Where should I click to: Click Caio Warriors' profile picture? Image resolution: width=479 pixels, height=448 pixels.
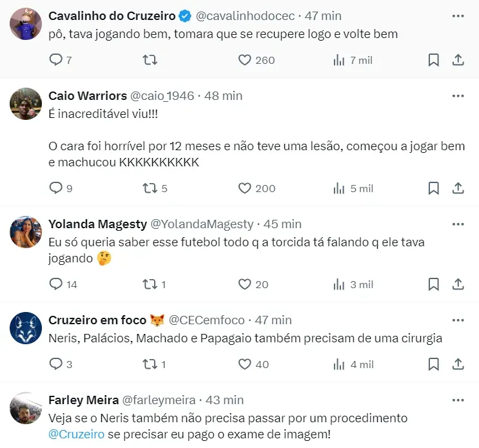pos(26,103)
